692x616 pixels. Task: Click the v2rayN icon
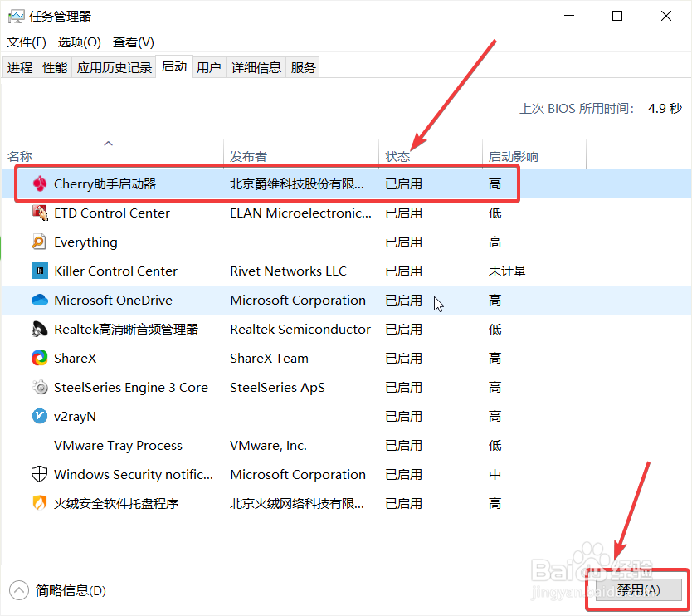[39, 416]
